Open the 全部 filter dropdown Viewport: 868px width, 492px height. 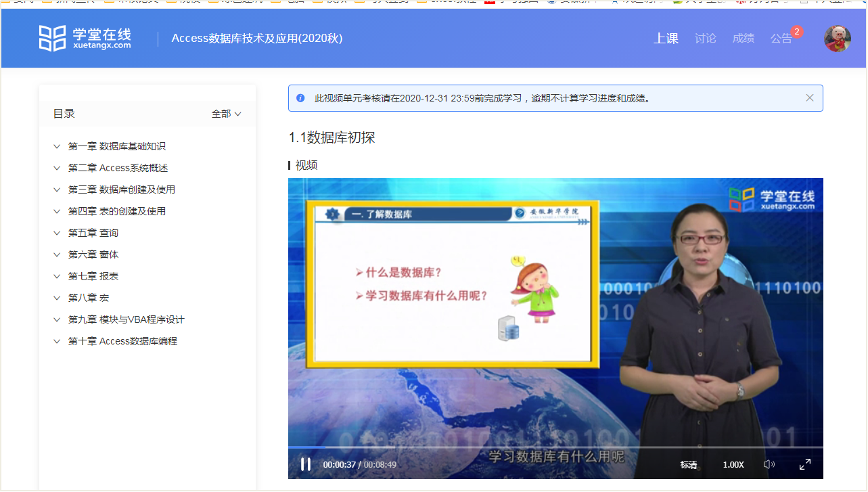226,114
